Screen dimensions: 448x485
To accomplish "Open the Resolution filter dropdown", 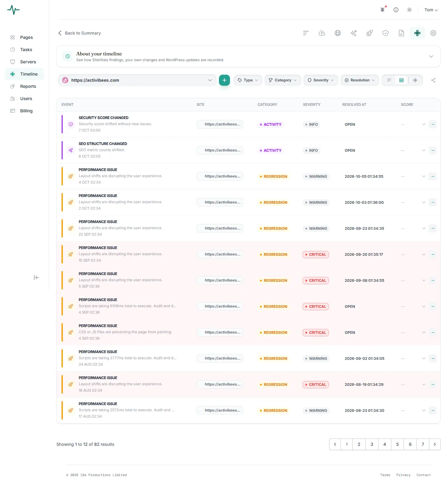I will (360, 80).
